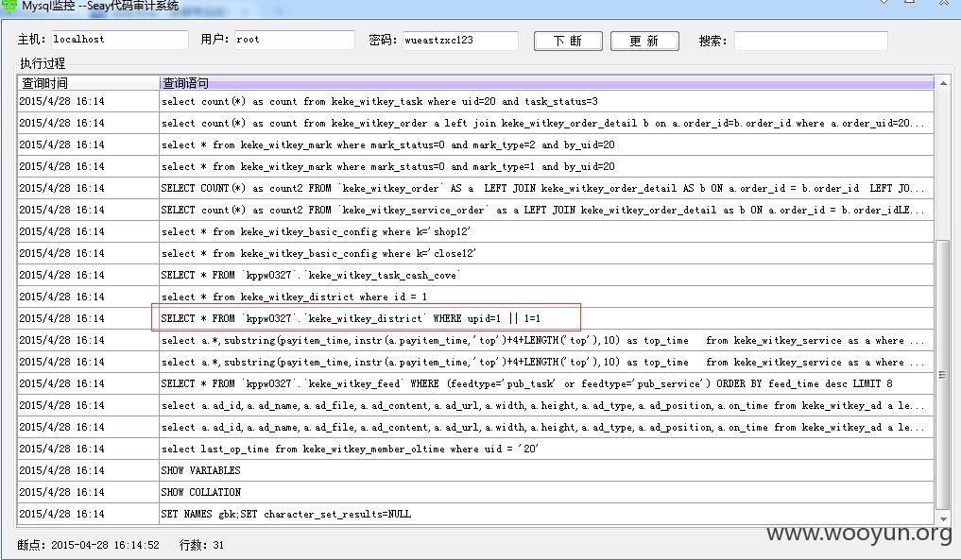
Task: Select keke_witkey_district where id = 1 row
Action: click(475, 297)
